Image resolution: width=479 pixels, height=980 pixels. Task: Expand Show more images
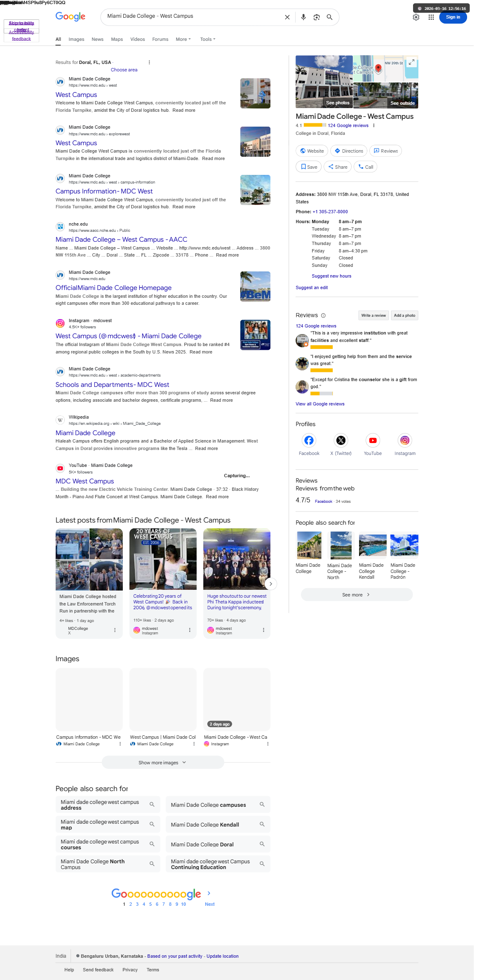163,763
